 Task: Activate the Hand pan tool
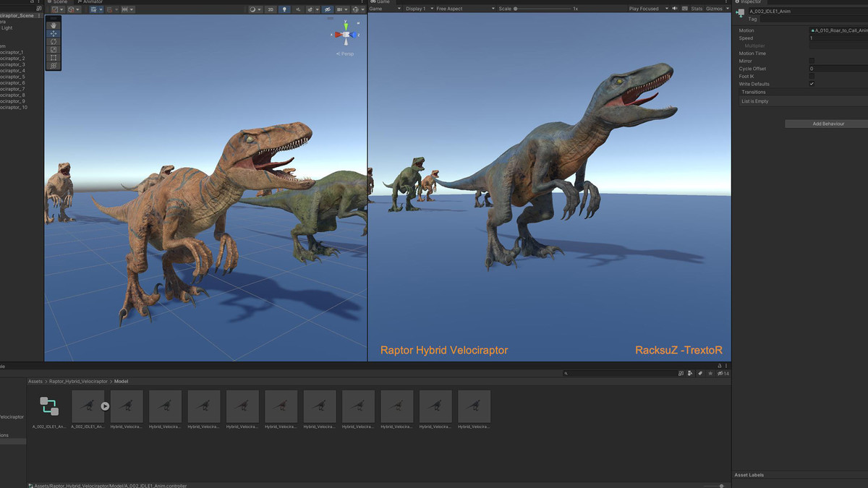tap(53, 25)
